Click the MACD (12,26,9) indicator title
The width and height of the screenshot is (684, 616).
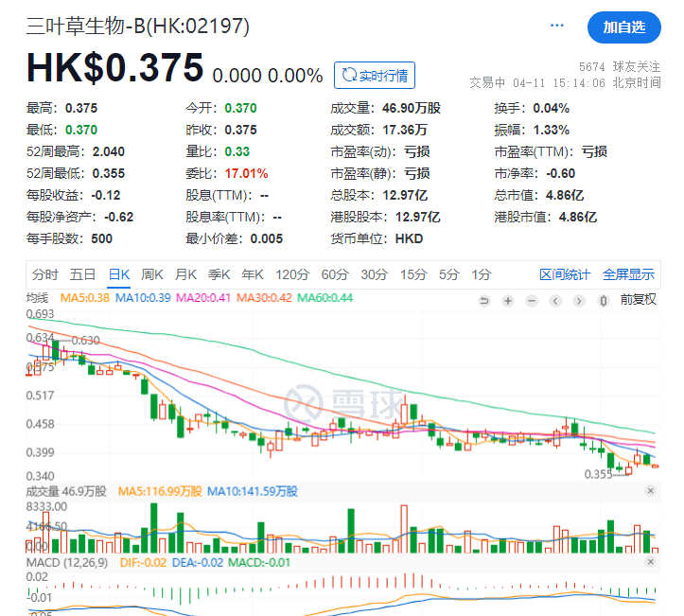coord(67,562)
